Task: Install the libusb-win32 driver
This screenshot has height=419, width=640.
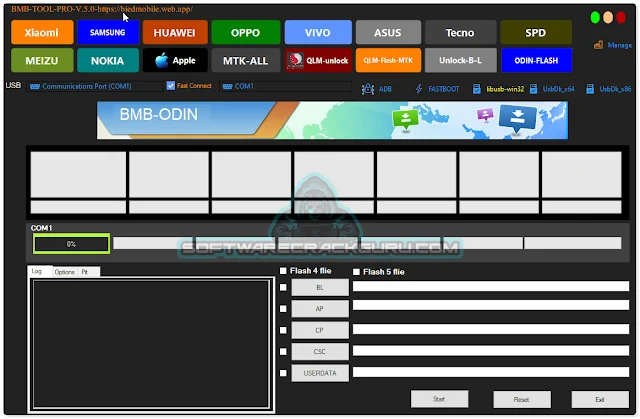Action: pos(499,89)
